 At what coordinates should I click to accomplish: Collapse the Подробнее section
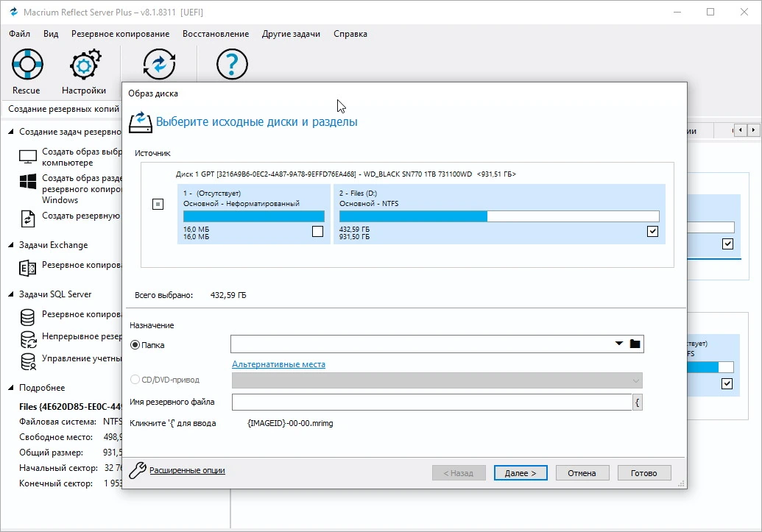11,388
